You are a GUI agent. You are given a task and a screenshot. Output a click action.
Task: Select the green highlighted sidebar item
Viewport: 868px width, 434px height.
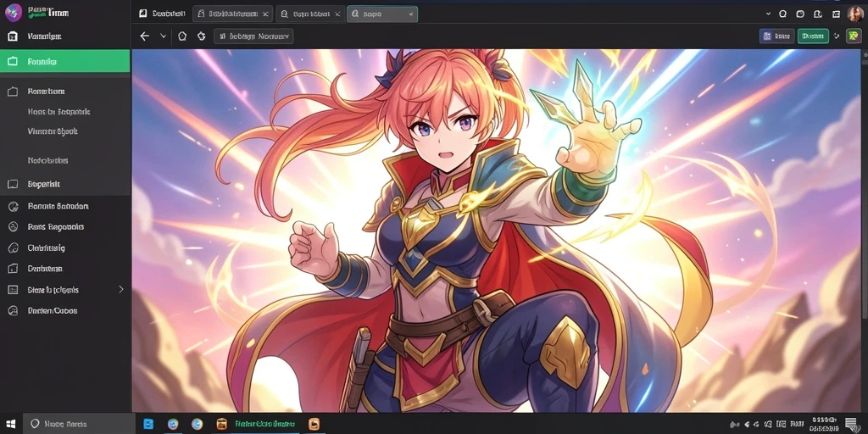coord(64,61)
